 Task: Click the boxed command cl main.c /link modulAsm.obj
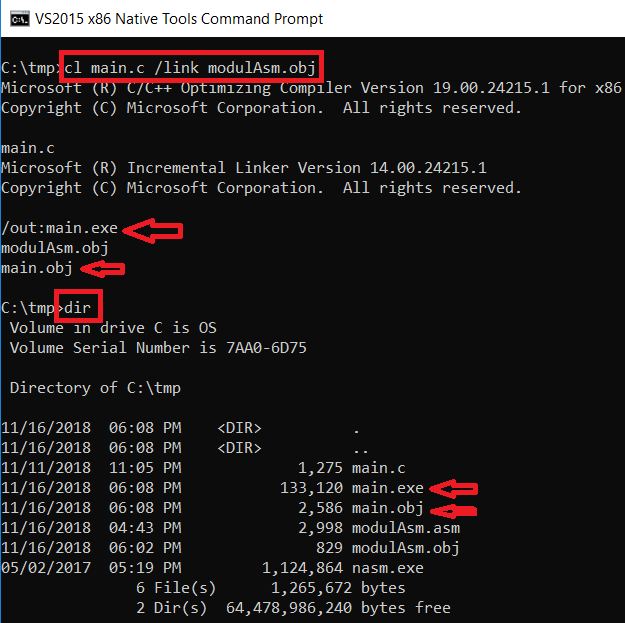192,68
